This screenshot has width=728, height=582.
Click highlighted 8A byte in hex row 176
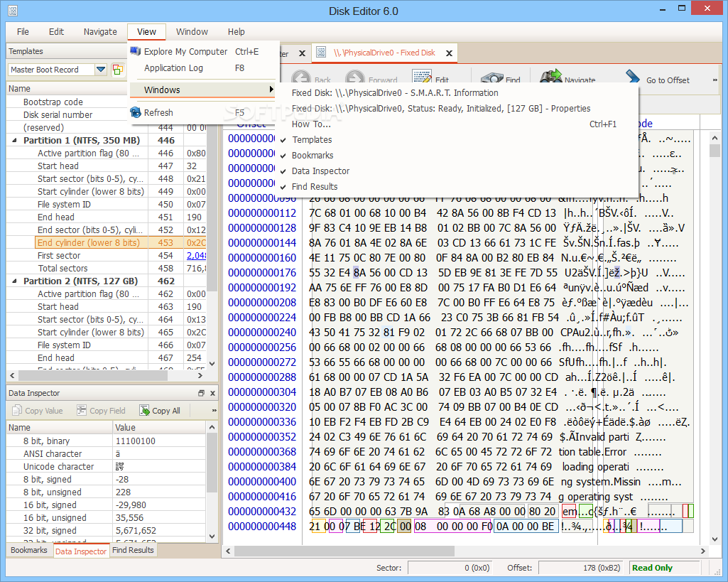point(360,273)
